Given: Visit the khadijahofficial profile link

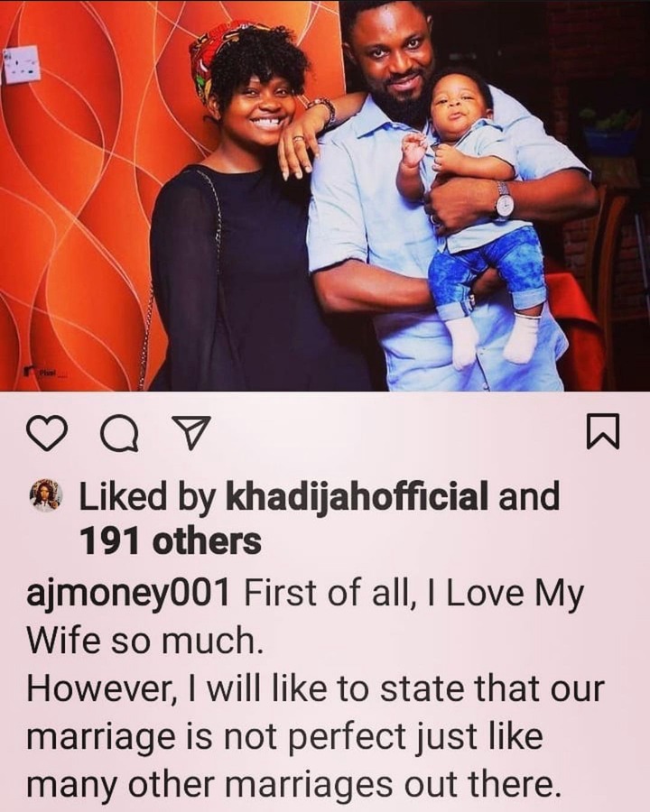Looking at the screenshot, I should coord(357,495).
